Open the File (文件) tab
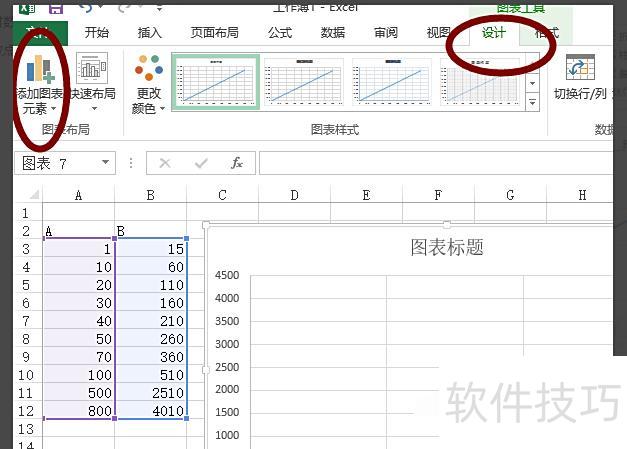This screenshot has width=627, height=449. point(40,33)
